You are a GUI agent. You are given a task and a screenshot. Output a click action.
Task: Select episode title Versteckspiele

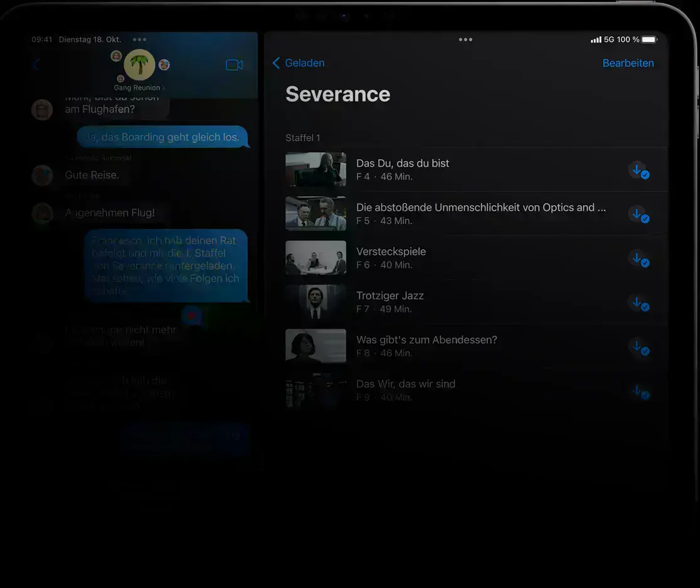pyautogui.click(x=391, y=251)
